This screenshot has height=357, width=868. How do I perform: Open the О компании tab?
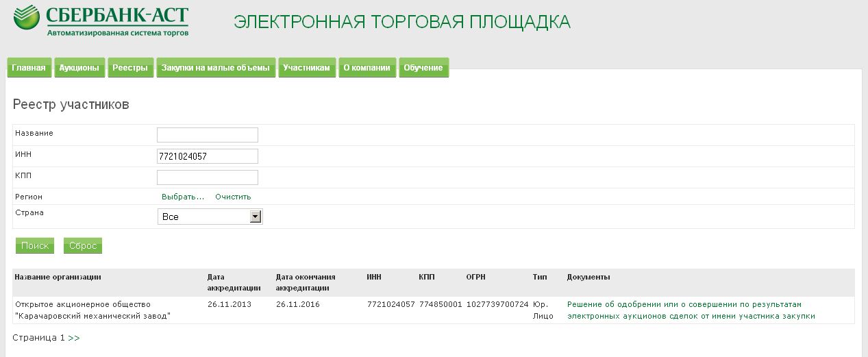click(367, 68)
